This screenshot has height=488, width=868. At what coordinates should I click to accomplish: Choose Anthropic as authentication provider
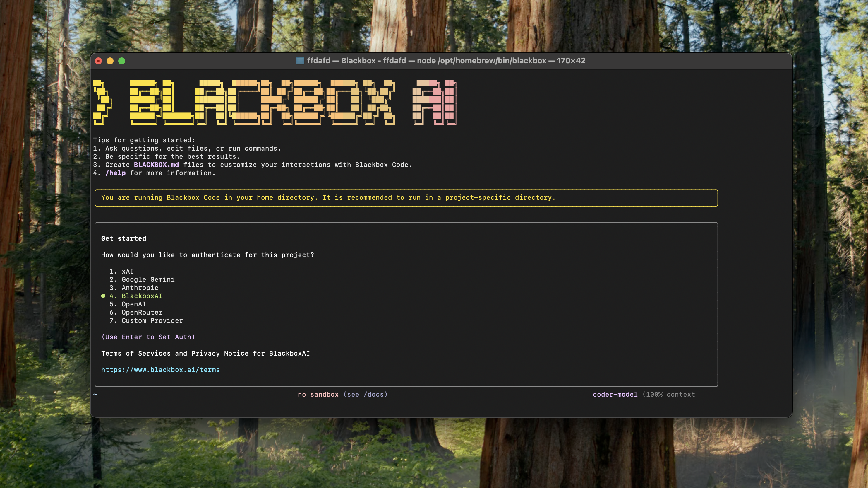pos(140,288)
